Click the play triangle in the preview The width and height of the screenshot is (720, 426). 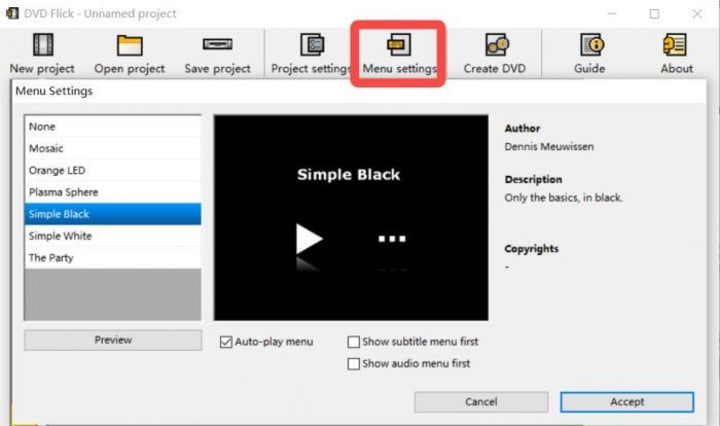(309, 239)
